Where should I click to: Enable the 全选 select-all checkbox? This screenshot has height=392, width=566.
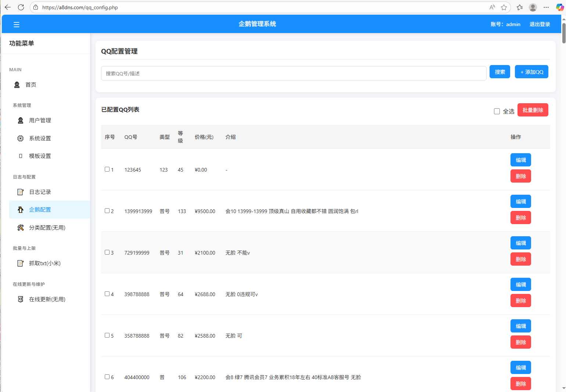(x=497, y=111)
